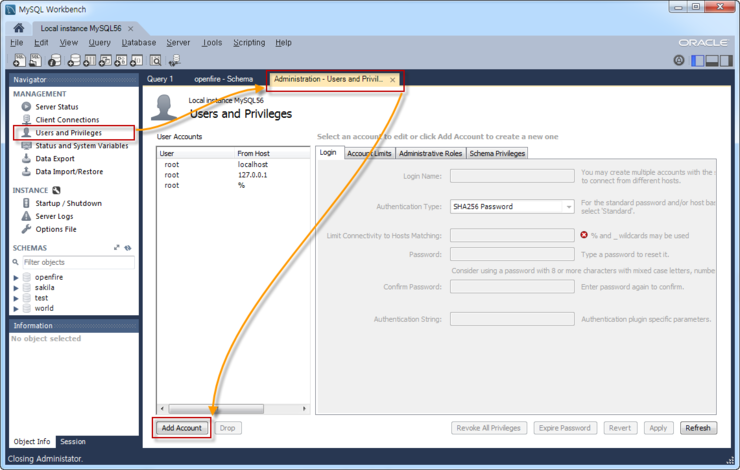Click the refresh schemas icon
Screen dimensions: 740x470
(x=128, y=247)
